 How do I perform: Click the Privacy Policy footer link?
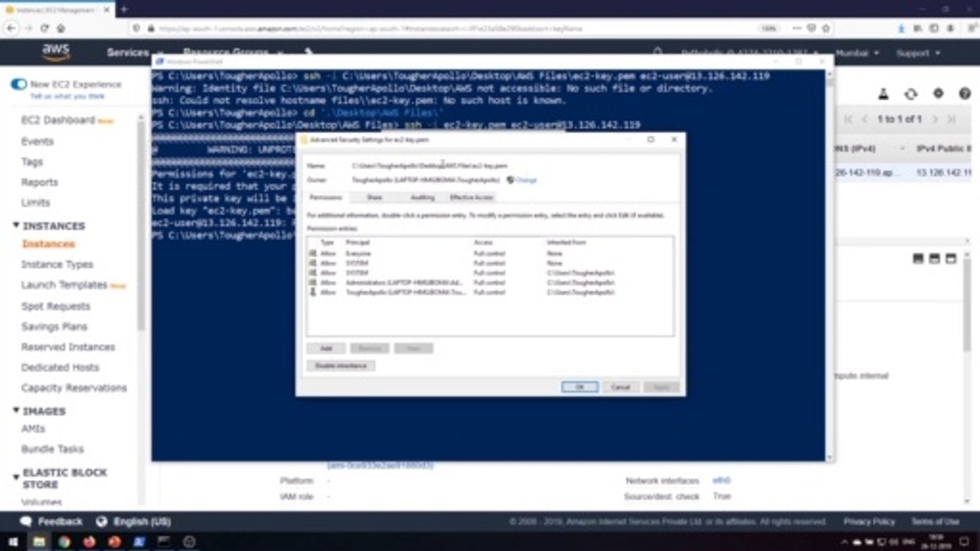point(869,522)
